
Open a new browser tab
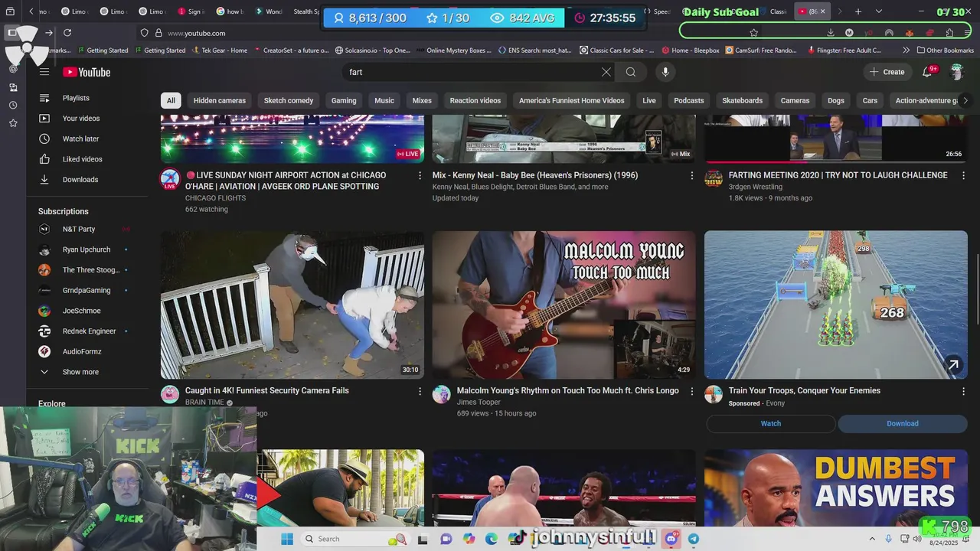click(x=858, y=11)
